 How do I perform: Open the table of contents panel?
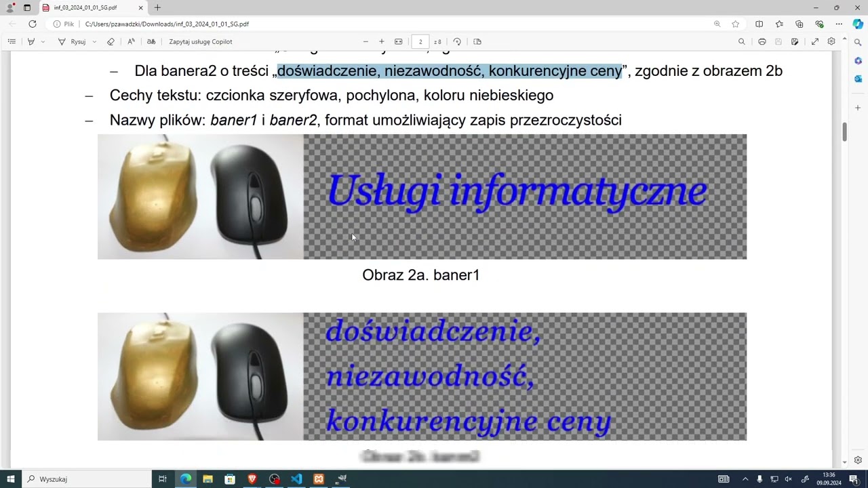12,41
